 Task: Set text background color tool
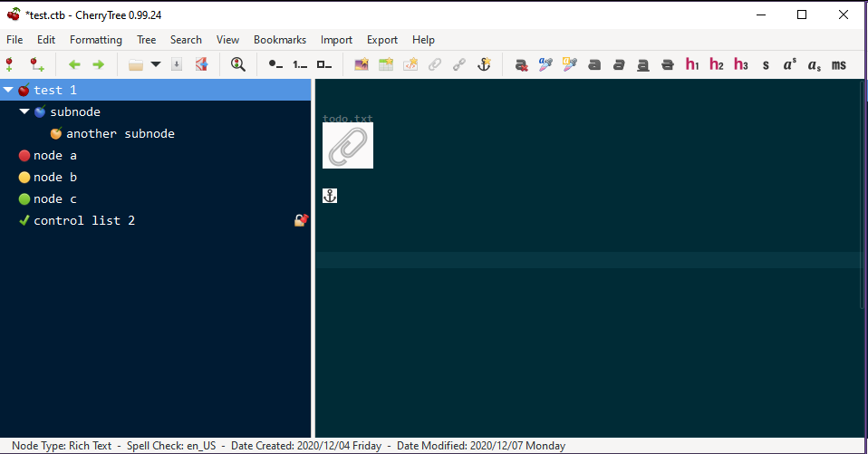click(x=570, y=64)
